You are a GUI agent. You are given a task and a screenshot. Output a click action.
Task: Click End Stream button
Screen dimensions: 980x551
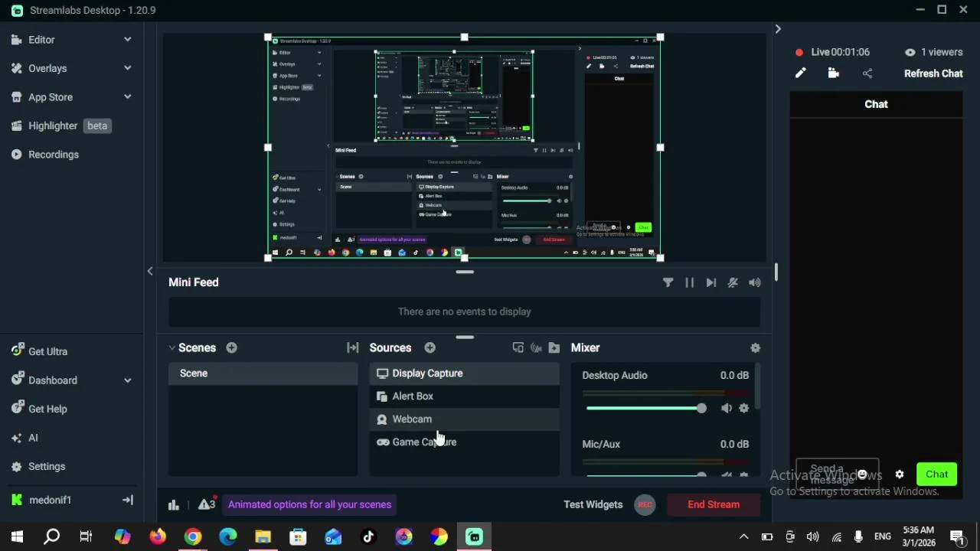pos(714,504)
